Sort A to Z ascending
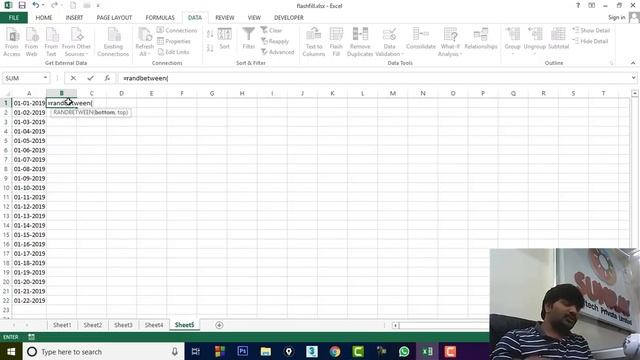The image size is (640, 360). (210, 34)
